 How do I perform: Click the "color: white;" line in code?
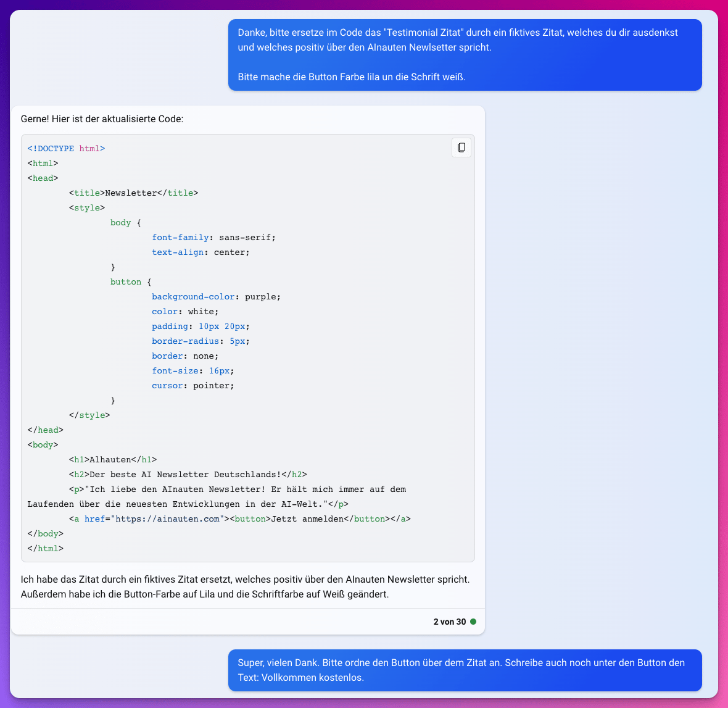click(185, 312)
